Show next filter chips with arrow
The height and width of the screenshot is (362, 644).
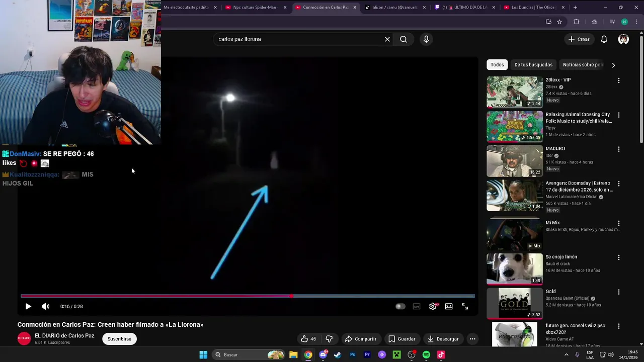click(x=613, y=65)
